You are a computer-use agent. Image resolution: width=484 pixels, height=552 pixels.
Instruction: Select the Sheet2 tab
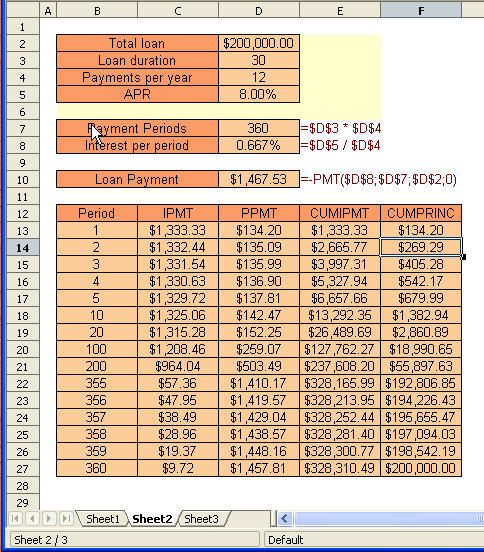coord(152,519)
